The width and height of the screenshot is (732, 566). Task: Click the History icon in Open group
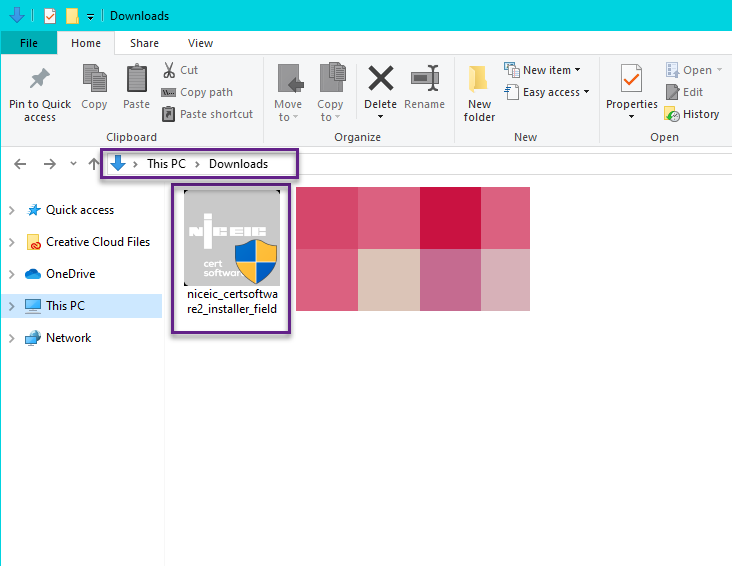pyautogui.click(x=673, y=114)
